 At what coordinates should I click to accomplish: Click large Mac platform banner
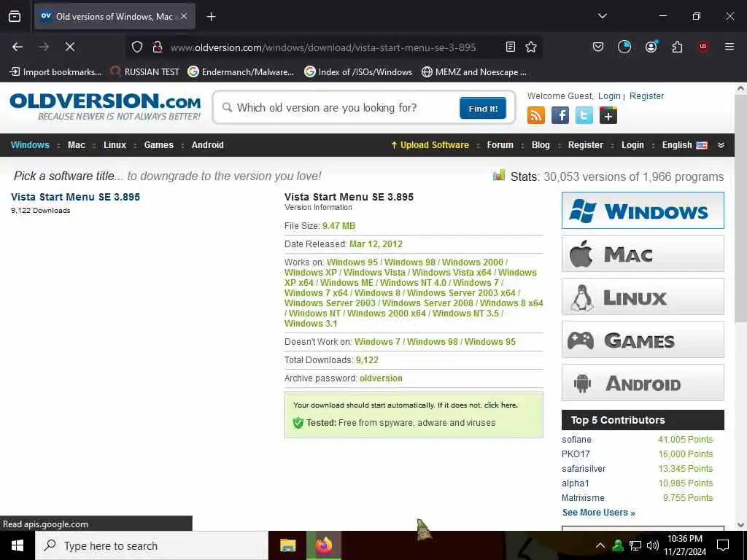point(643,253)
